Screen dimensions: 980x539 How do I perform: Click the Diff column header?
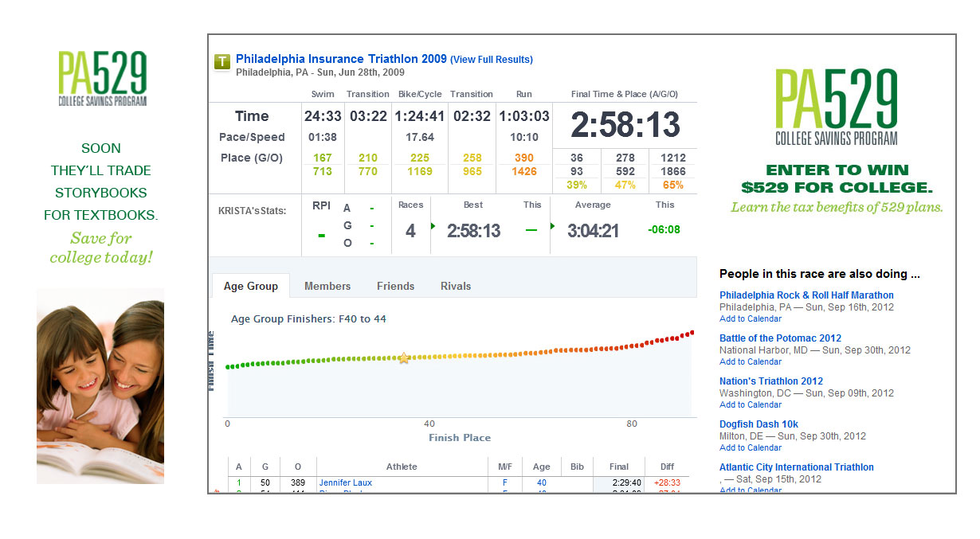[667, 467]
